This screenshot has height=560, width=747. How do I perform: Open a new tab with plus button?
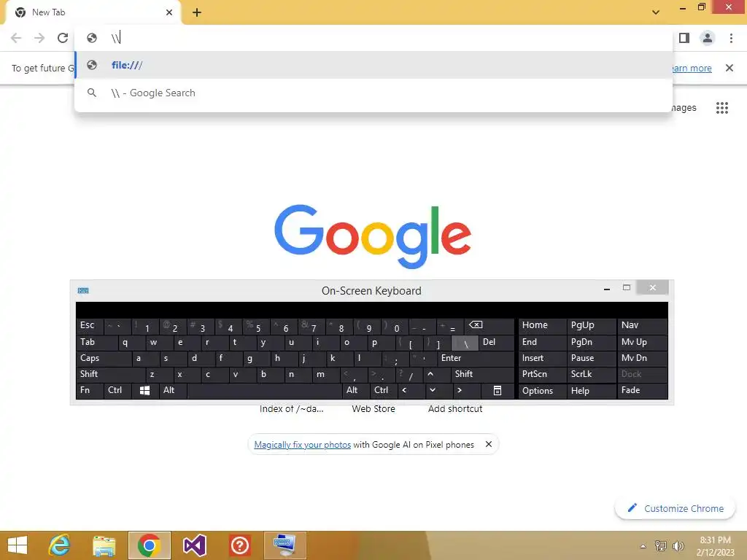coord(197,12)
